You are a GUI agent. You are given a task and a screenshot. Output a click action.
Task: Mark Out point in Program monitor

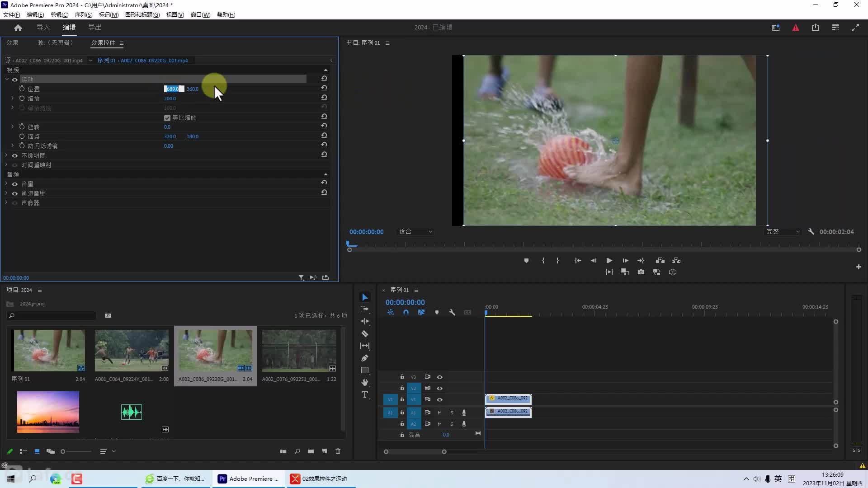coord(557,261)
